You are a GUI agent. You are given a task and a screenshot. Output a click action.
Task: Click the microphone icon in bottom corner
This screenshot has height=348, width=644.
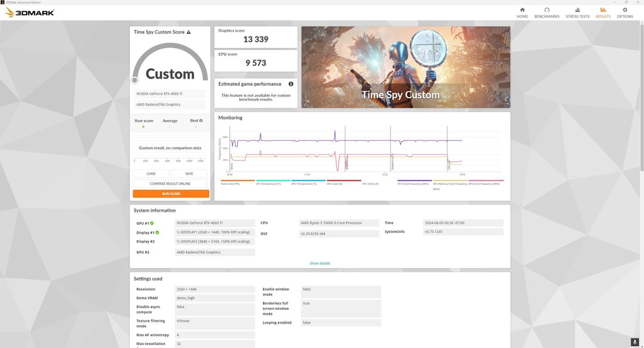pyautogui.click(x=634, y=342)
